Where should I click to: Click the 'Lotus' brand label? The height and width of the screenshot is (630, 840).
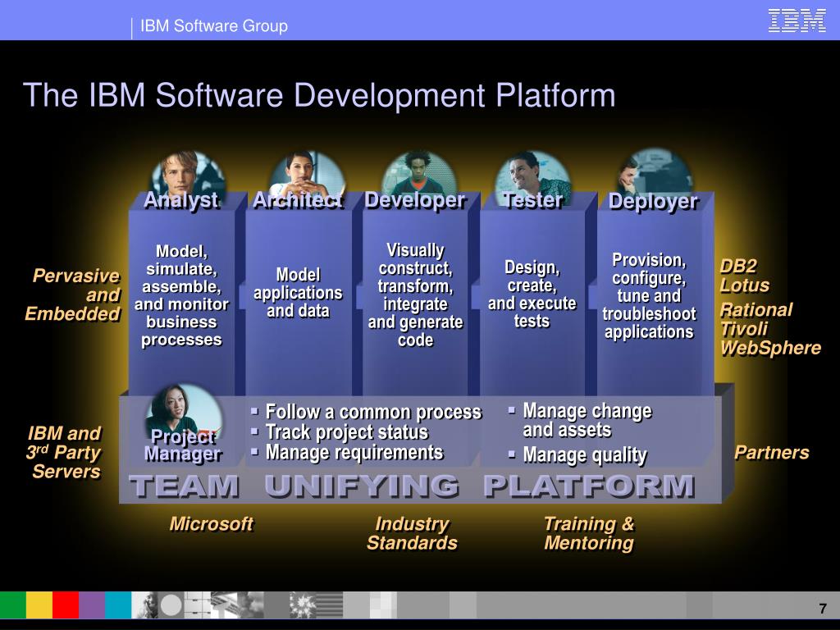point(745,285)
